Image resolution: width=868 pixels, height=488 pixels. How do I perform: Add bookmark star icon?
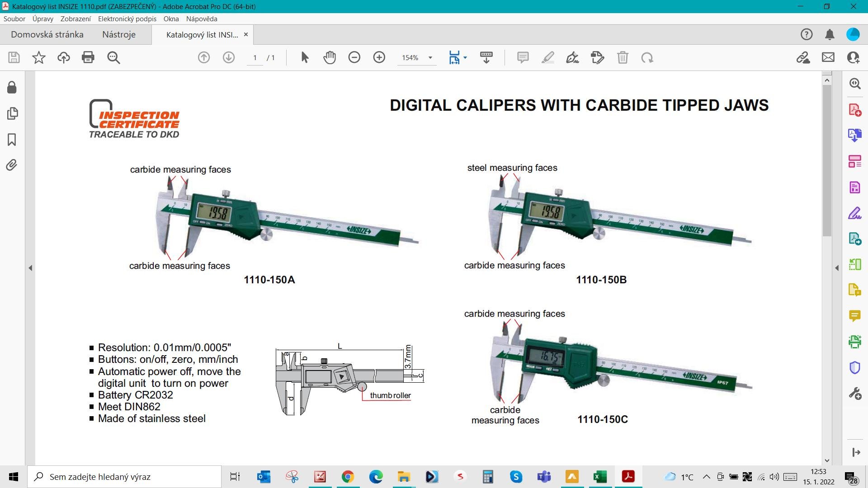tap(39, 57)
